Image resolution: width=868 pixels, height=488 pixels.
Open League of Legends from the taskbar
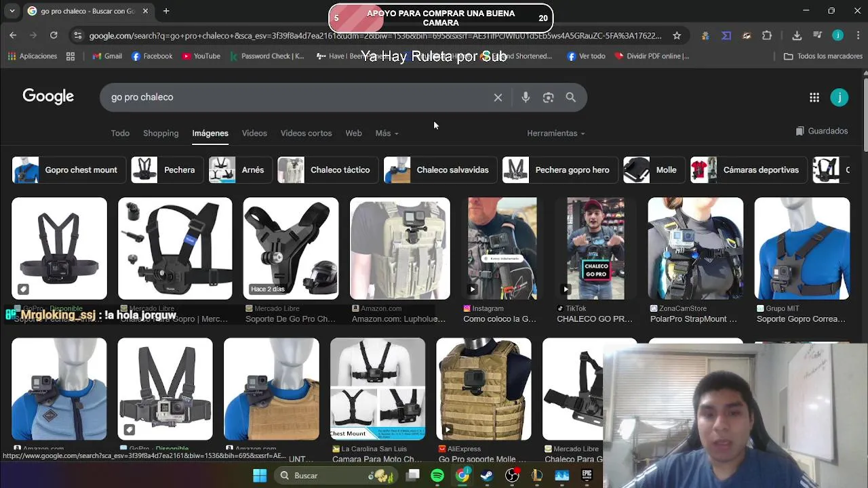pos(537,476)
